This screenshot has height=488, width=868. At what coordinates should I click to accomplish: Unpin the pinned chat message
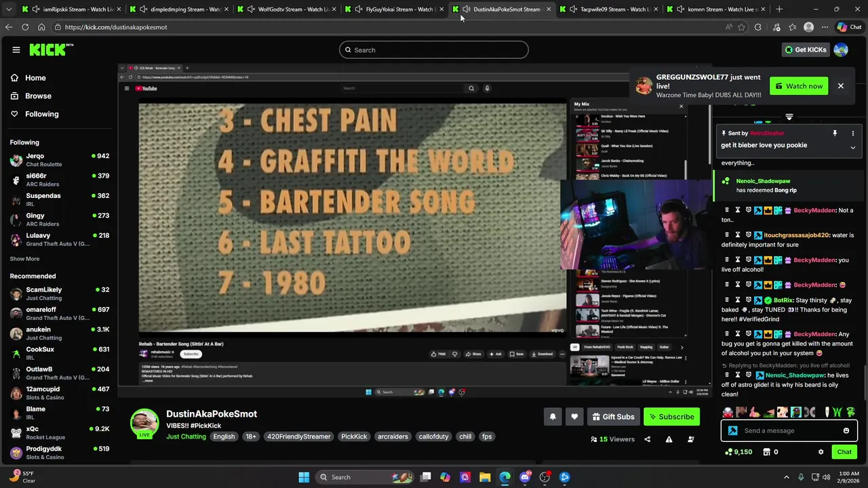click(835, 134)
